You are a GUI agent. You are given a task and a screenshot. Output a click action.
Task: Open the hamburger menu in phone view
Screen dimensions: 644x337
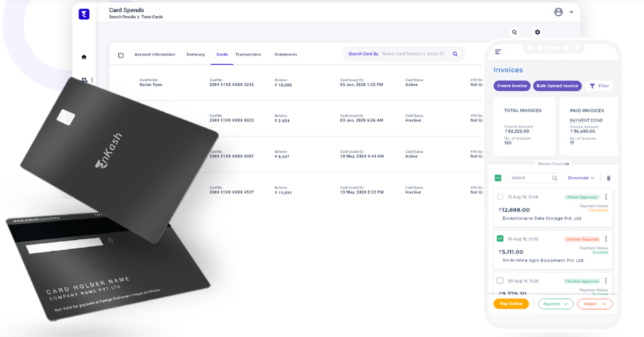(x=498, y=51)
